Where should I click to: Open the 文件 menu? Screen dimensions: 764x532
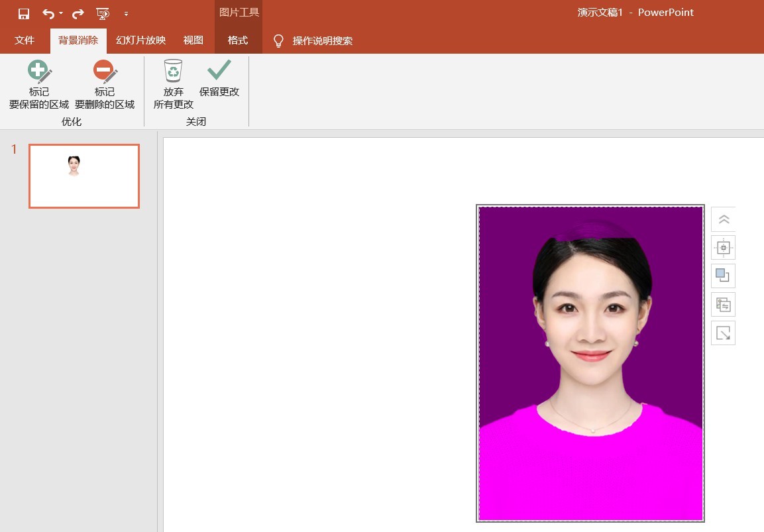pos(25,40)
